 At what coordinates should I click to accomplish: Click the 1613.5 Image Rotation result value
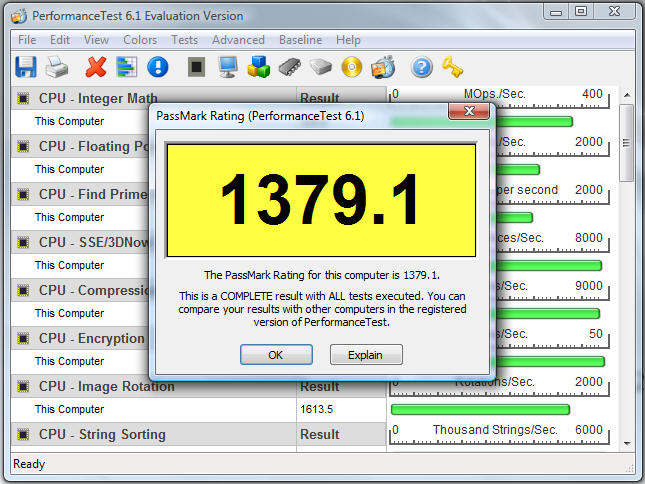pyautogui.click(x=316, y=409)
